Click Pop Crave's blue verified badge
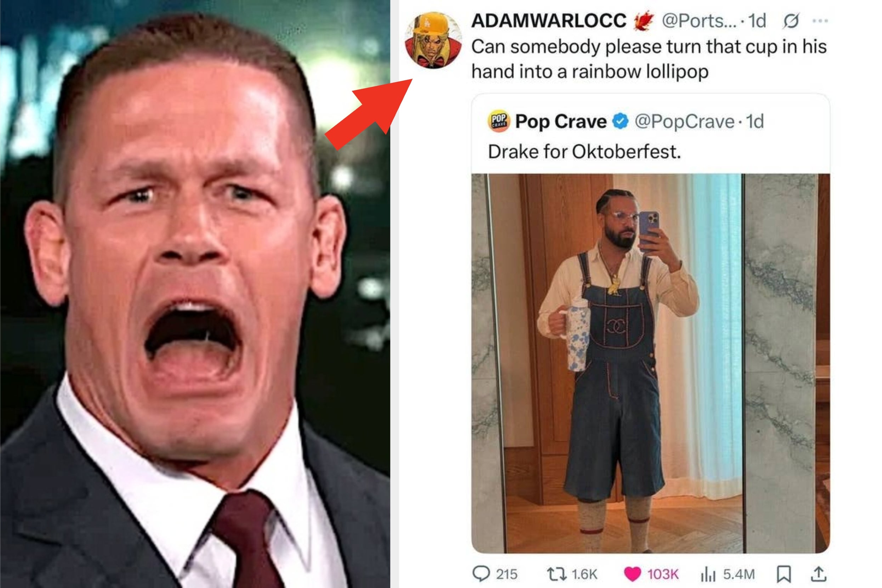This screenshot has width=882, height=588. click(x=621, y=121)
